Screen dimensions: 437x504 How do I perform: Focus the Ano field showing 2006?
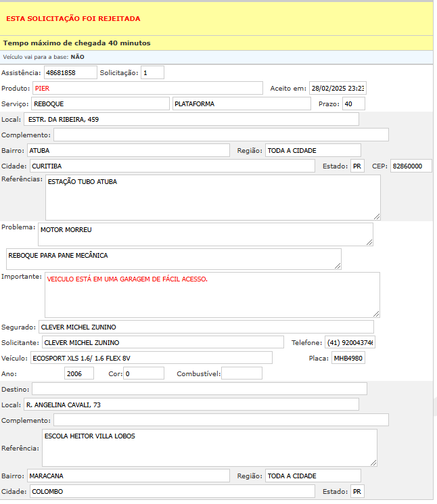[79, 373]
